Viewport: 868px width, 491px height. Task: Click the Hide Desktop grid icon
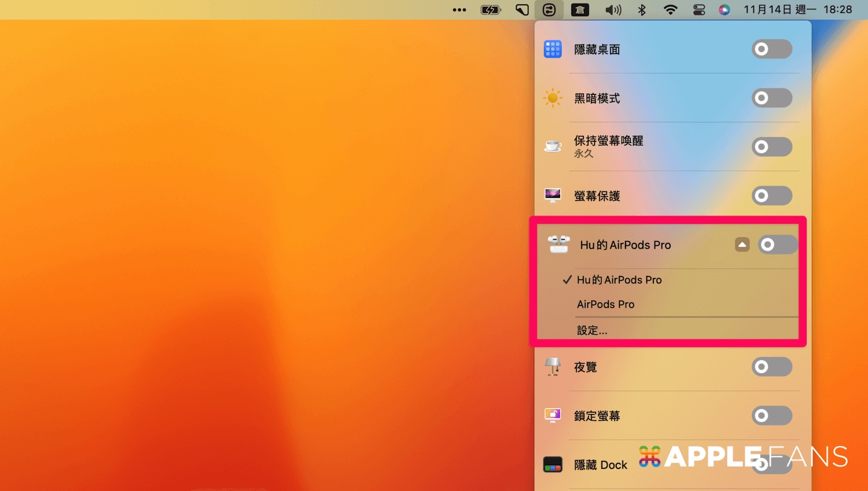pos(553,49)
